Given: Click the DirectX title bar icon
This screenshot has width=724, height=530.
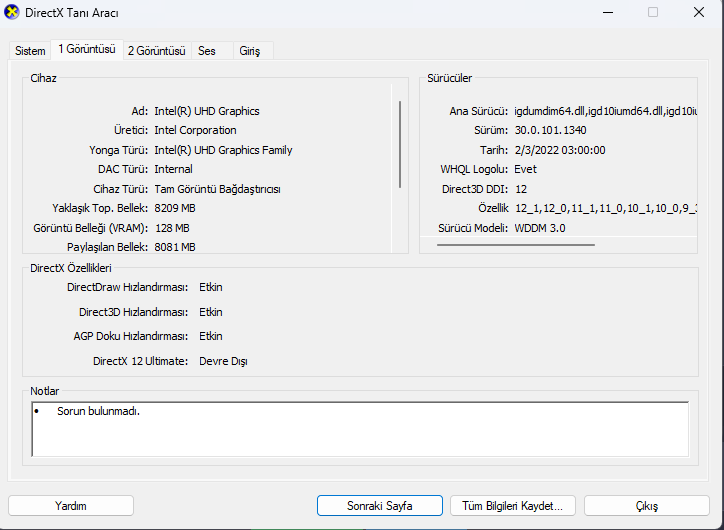Looking at the screenshot, I should [x=12, y=12].
